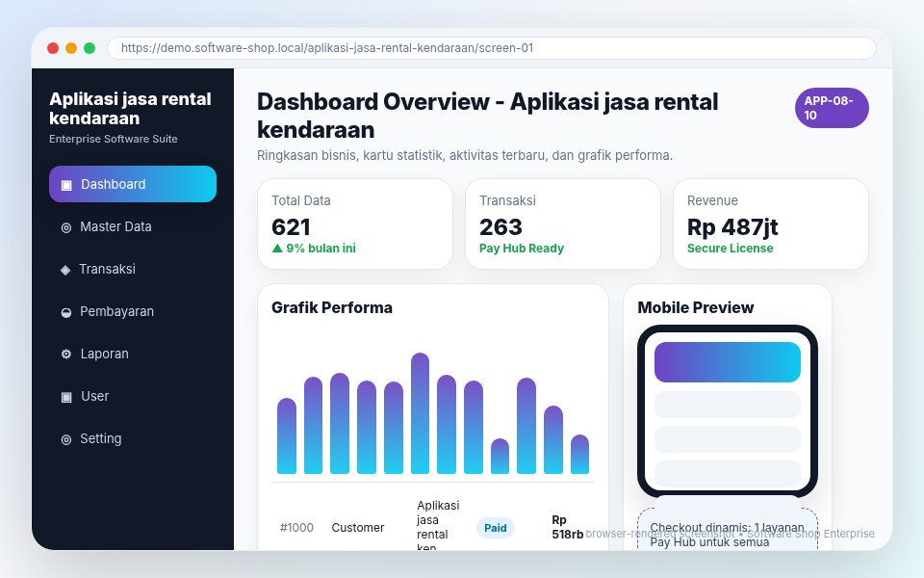Click the Dashboard sidebar icon
Image resolution: width=924 pixels, height=578 pixels.
66,185
